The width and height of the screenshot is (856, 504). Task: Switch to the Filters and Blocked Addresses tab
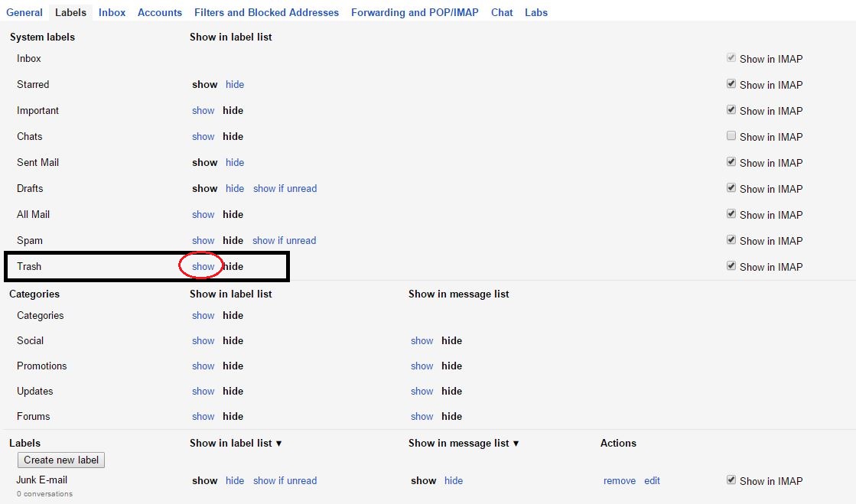click(266, 12)
